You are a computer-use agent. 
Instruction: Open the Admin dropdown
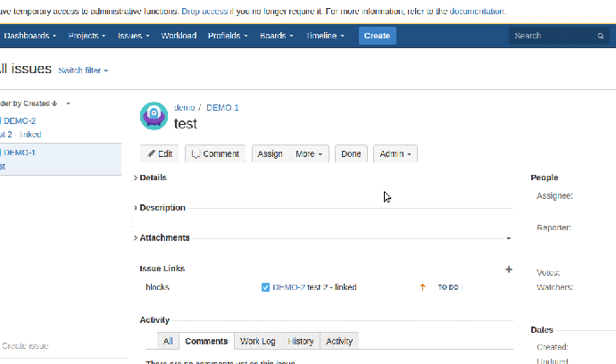[x=395, y=153]
